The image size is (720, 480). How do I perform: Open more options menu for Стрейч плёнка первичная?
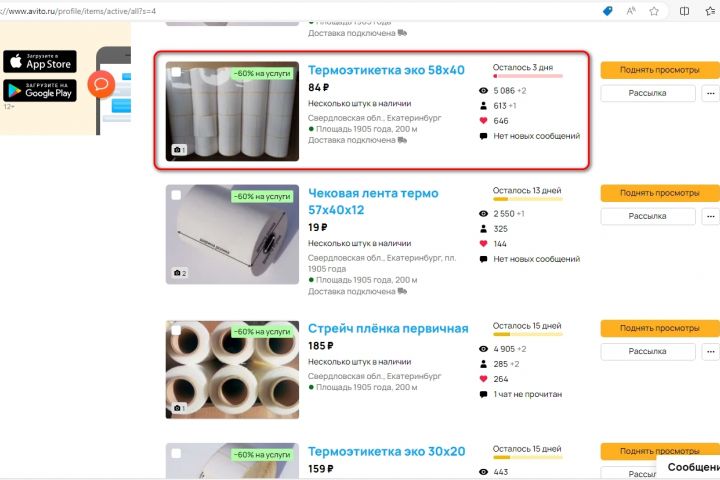coord(710,351)
